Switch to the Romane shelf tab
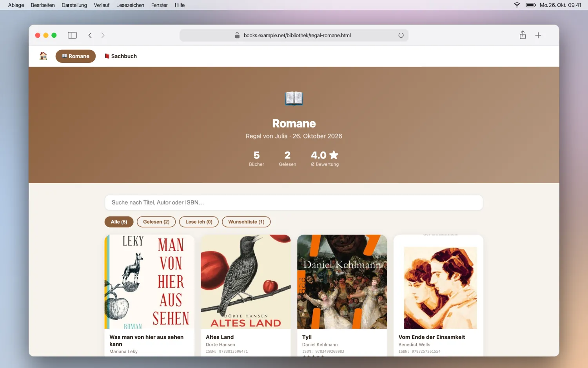Image resolution: width=588 pixels, height=368 pixels. tap(76, 56)
